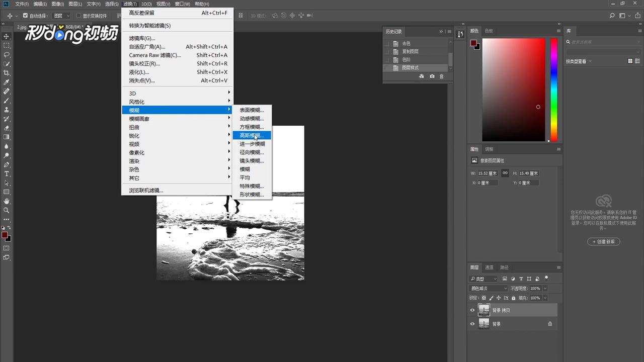
Task: Select the Gradient tool
Action: pos(7,137)
